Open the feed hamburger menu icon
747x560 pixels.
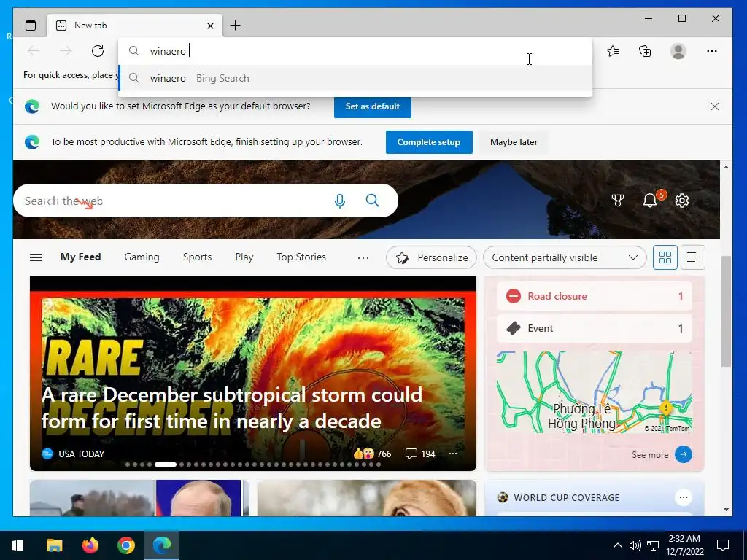pyautogui.click(x=36, y=257)
